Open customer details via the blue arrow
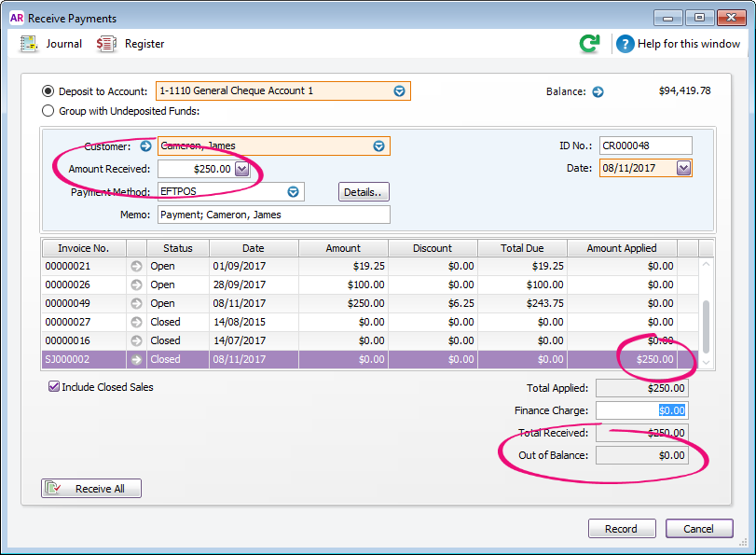The width and height of the screenshot is (756, 555). click(146, 146)
